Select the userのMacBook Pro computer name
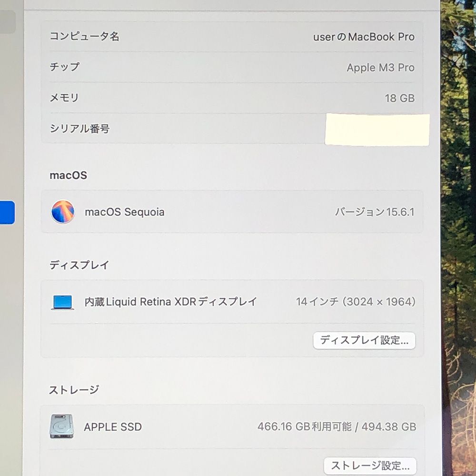Screen dimensions: 476x476 tap(364, 37)
